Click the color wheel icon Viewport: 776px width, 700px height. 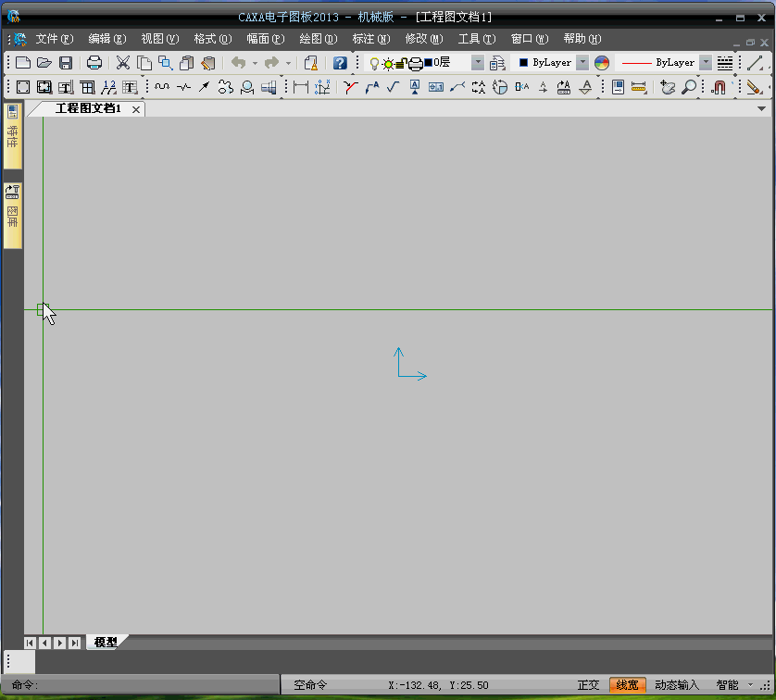[x=602, y=63]
